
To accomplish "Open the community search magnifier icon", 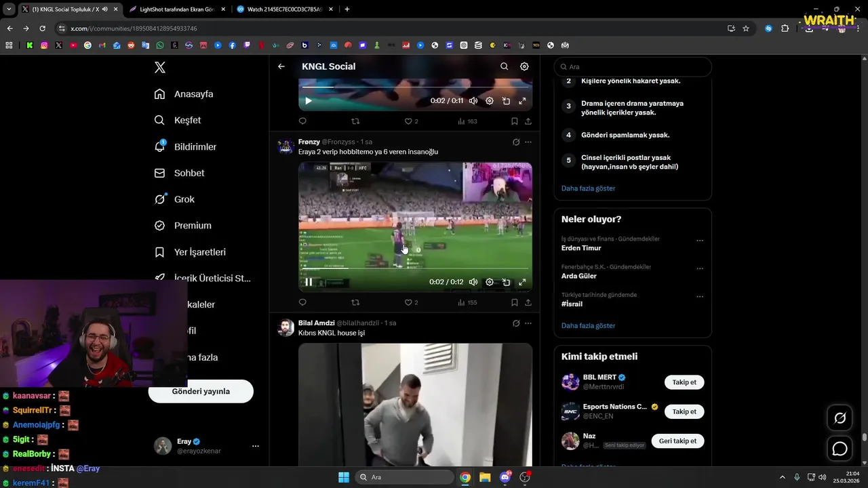I will (504, 66).
